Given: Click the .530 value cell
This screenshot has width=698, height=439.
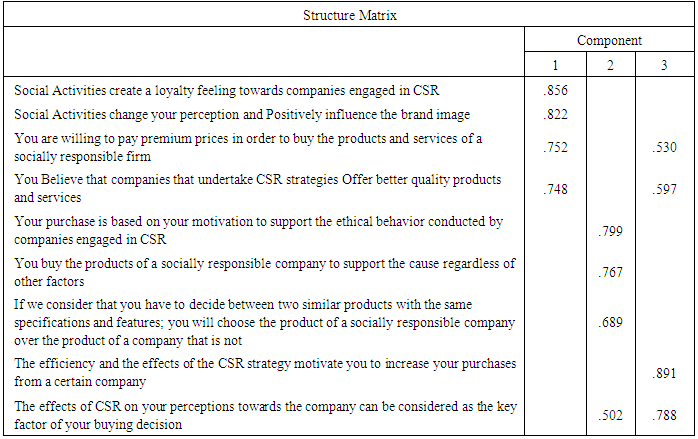Looking at the screenshot, I should 665,147.
